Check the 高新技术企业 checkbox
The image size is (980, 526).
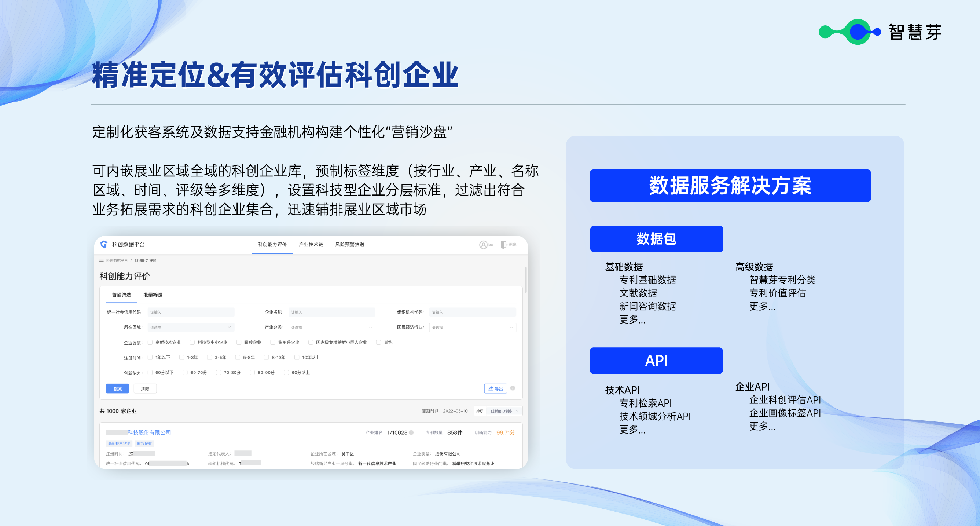coord(150,342)
